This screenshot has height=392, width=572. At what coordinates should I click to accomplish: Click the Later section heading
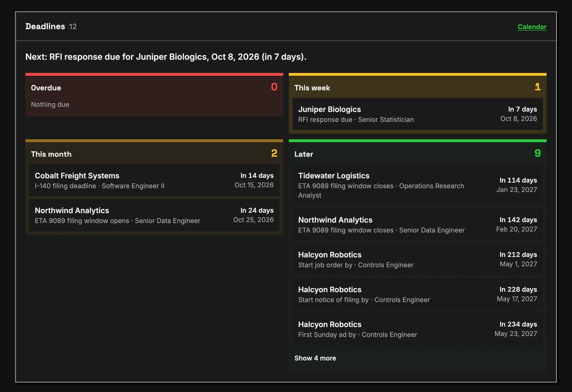click(303, 154)
